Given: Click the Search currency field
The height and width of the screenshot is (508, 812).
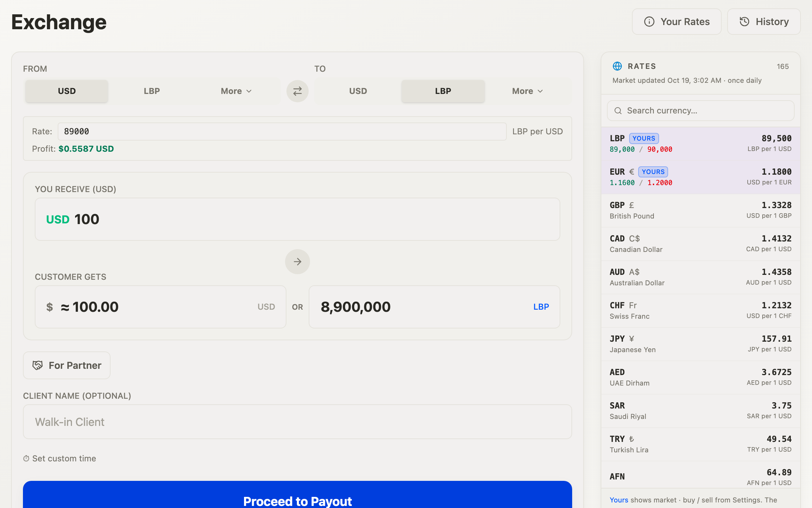Looking at the screenshot, I should click(x=701, y=111).
